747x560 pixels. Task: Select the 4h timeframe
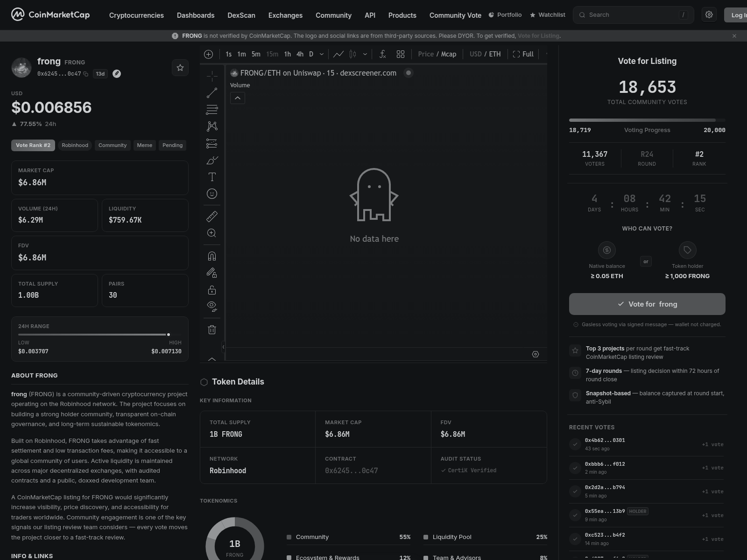coord(300,54)
